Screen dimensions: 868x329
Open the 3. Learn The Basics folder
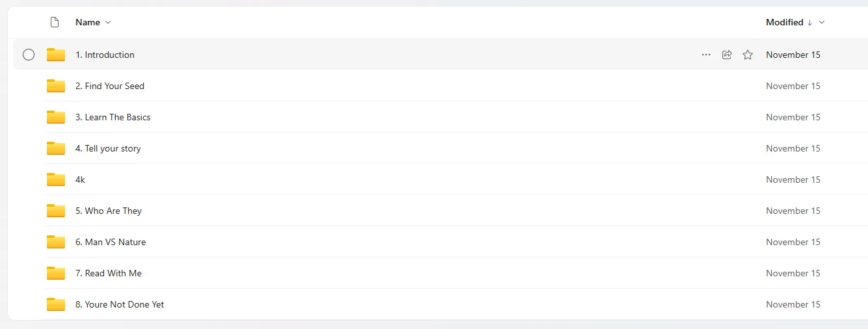coord(112,117)
